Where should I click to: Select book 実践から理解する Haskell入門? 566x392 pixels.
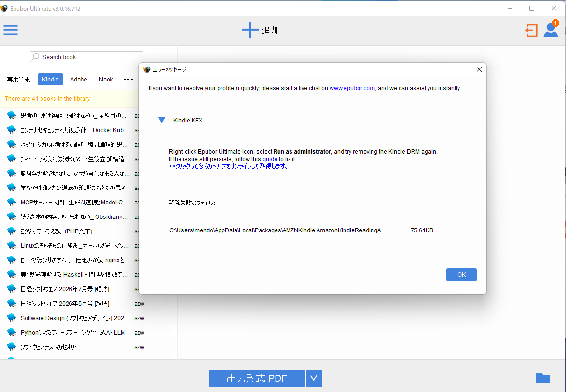[74, 274]
